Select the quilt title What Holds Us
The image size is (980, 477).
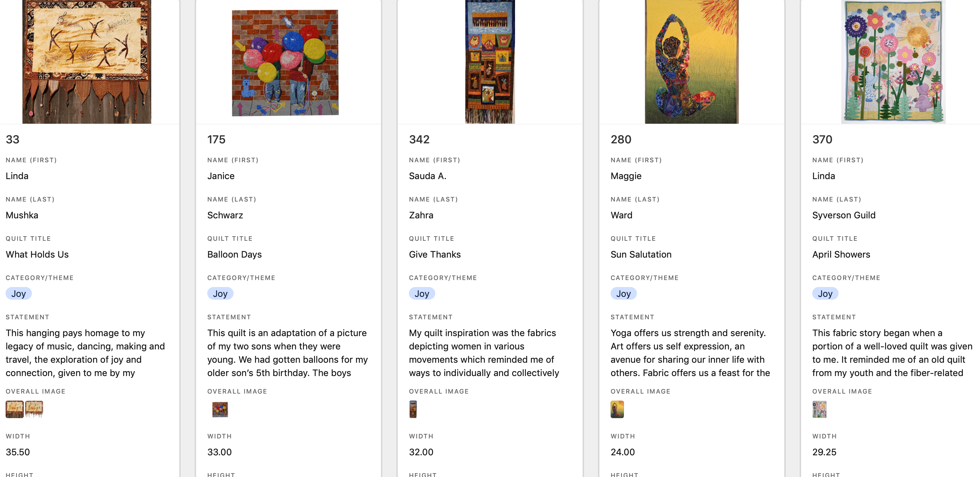(x=37, y=254)
